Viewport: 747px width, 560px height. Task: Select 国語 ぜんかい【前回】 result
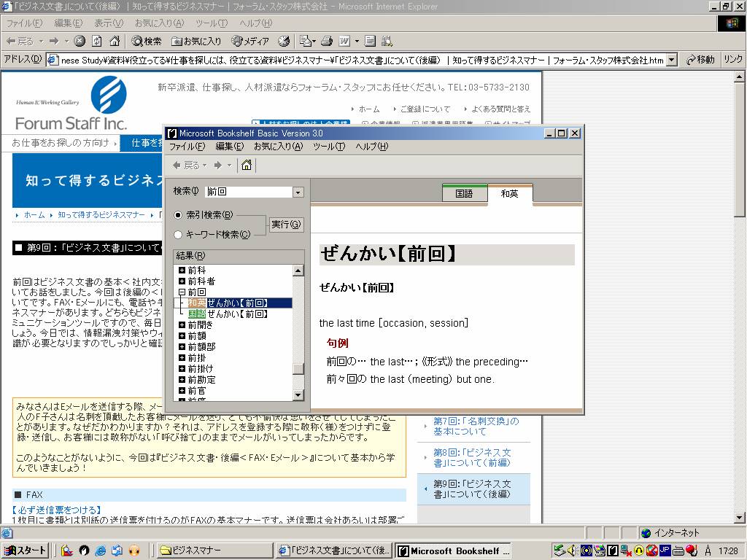[x=228, y=314]
